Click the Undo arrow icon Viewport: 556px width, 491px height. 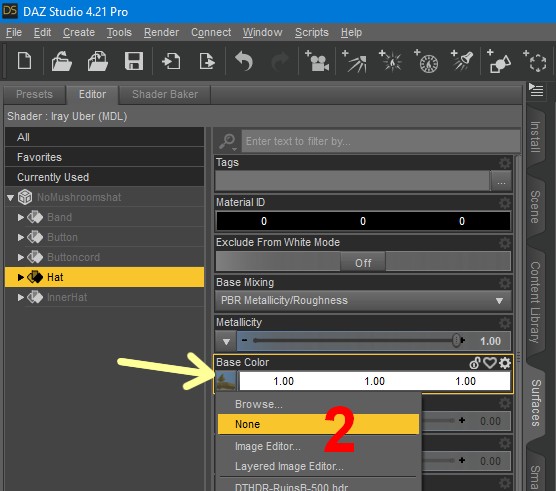point(244,61)
